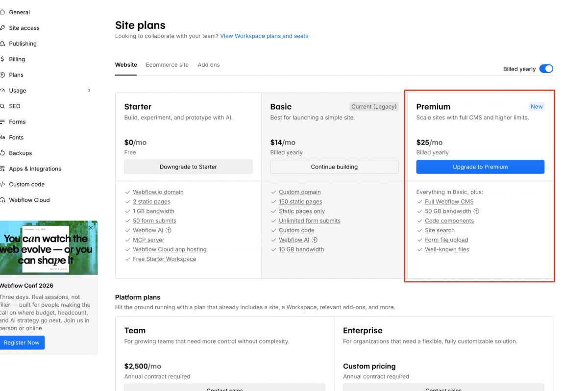Click the Custom domain feature
This screenshot has width=588, height=391.
click(x=300, y=192)
